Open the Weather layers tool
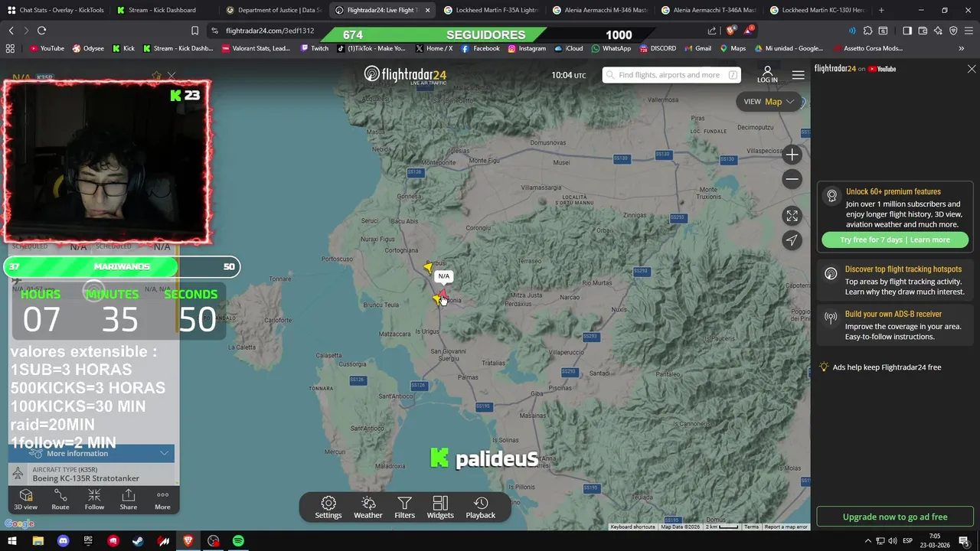The height and width of the screenshot is (551, 980). tap(368, 507)
